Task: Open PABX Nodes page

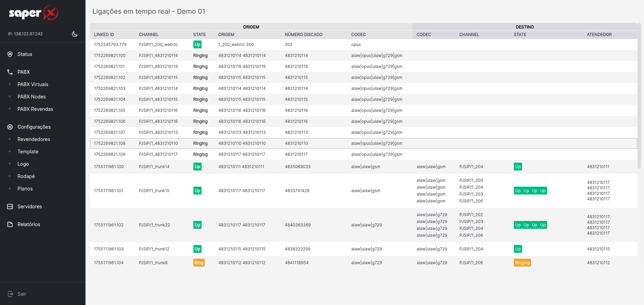Action: tap(32, 97)
